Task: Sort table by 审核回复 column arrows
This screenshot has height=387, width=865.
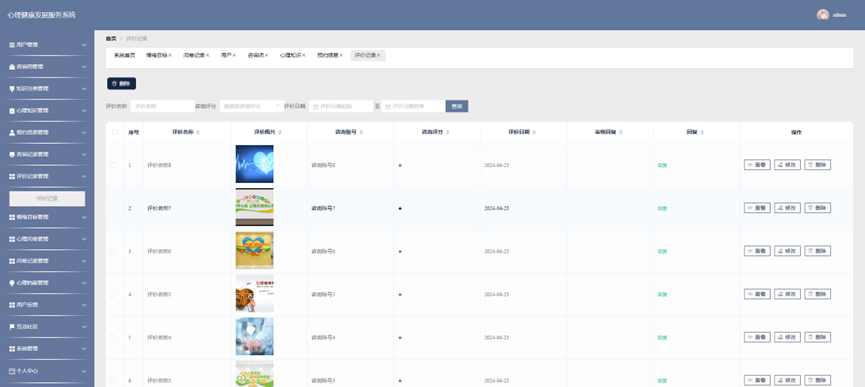Action: pyautogui.click(x=621, y=133)
